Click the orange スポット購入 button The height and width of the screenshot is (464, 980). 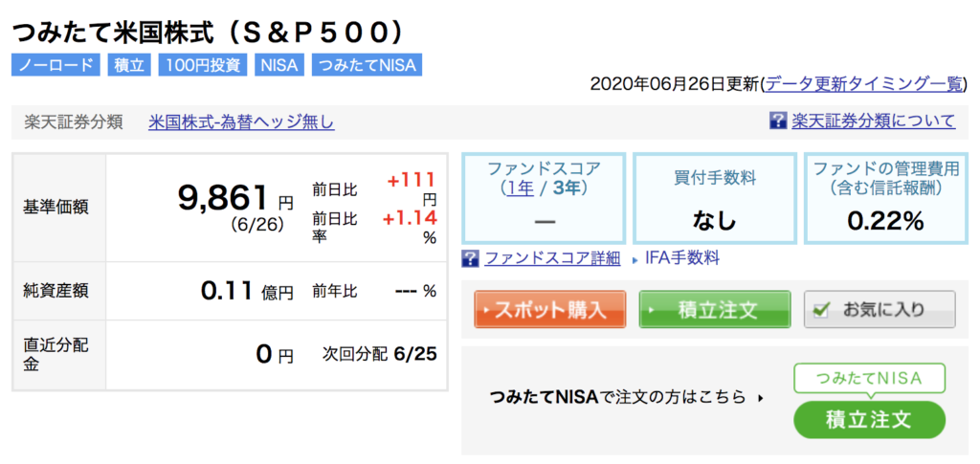tap(550, 309)
